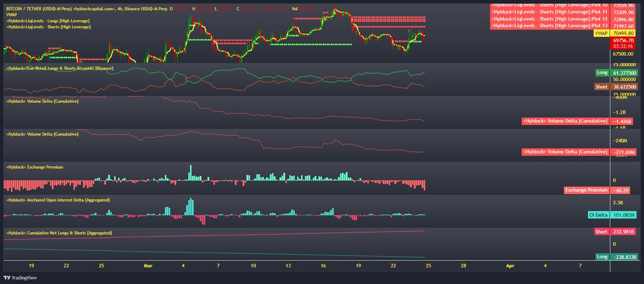This screenshot has width=644, height=284.
Task: Click the 101.083M OI Delta value
Action: 623,215
